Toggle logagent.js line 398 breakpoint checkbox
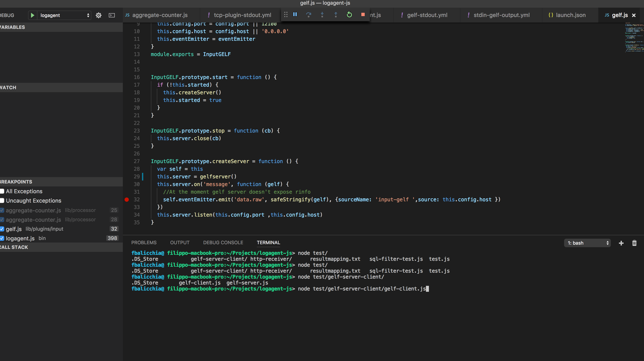This screenshot has height=361, width=644. click(2, 238)
